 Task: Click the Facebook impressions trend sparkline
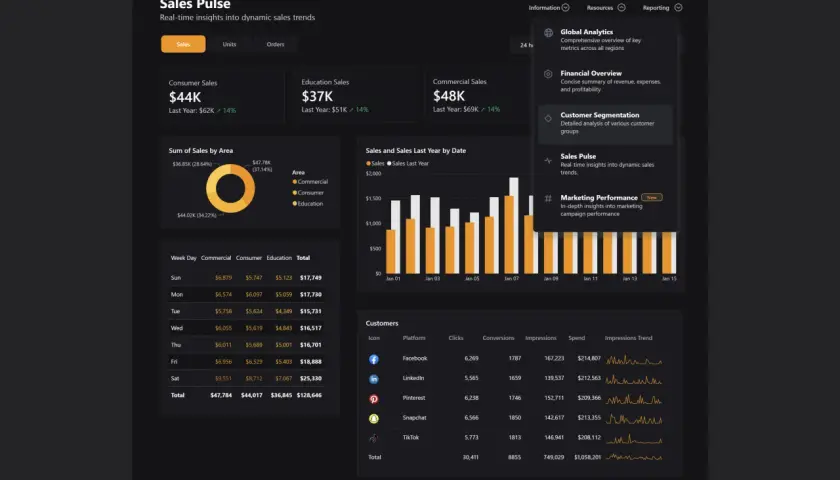[x=634, y=360]
